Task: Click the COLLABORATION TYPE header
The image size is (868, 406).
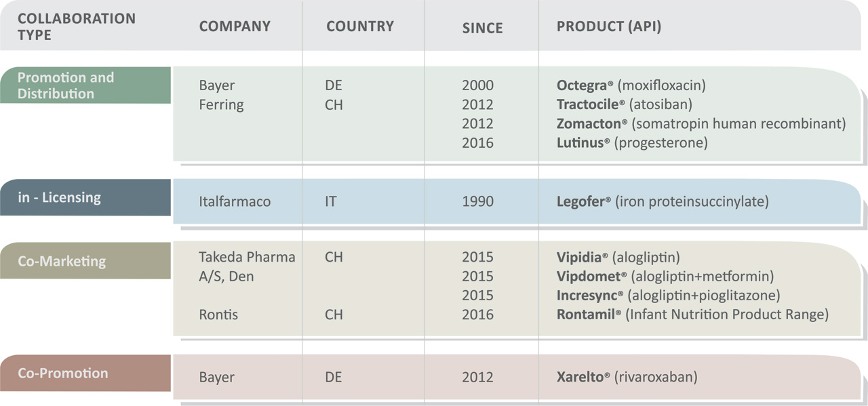Action: [77, 26]
